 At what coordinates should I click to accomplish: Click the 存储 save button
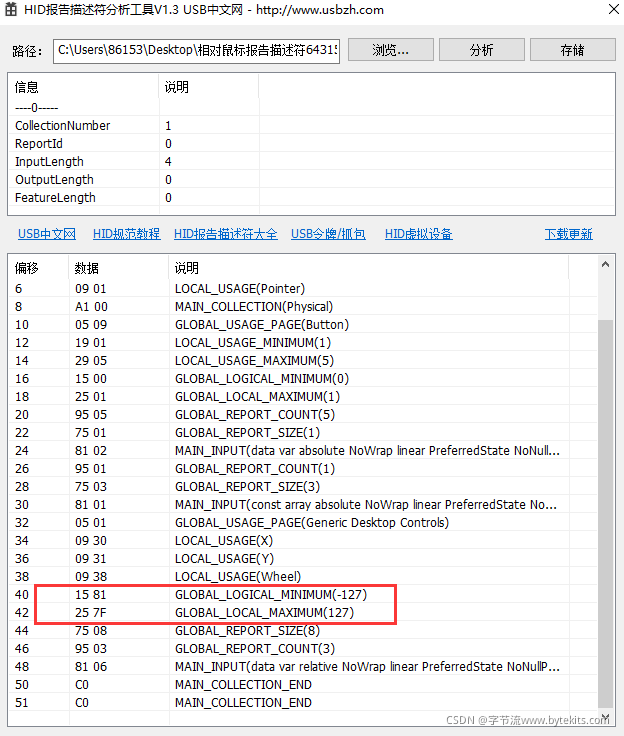tap(573, 50)
